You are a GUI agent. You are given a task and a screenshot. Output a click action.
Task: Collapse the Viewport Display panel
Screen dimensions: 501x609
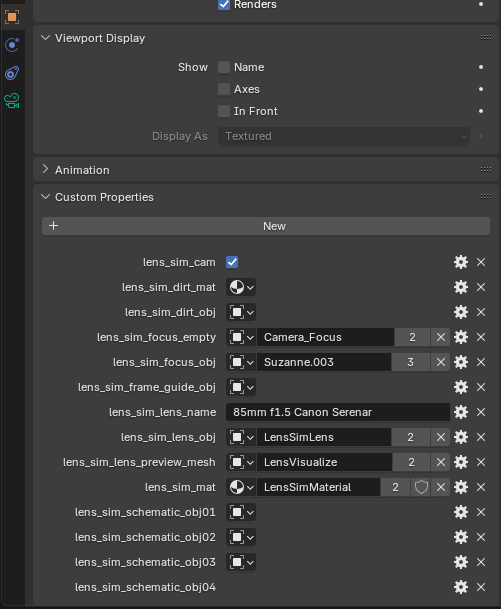tap(45, 38)
